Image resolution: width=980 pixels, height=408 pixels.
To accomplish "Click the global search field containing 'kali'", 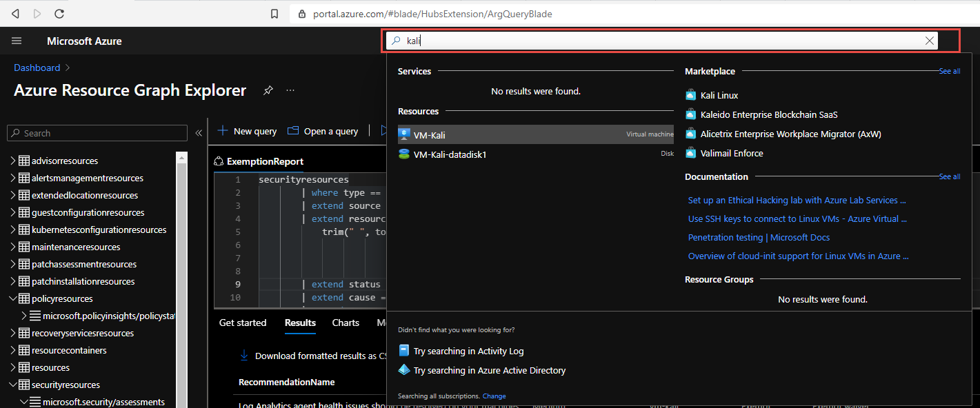I will [662, 41].
